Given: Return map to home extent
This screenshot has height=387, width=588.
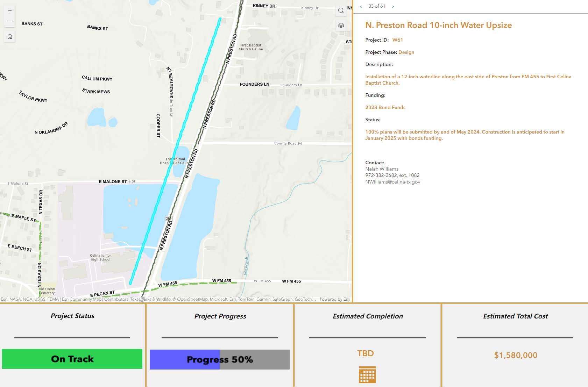Looking at the screenshot, I should [x=10, y=36].
